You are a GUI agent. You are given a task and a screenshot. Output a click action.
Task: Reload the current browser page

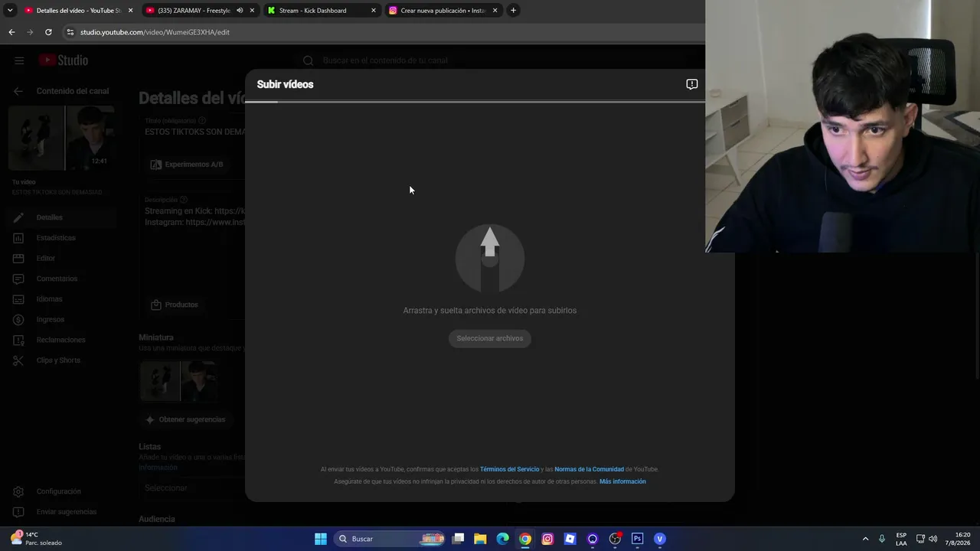pyautogui.click(x=48, y=32)
